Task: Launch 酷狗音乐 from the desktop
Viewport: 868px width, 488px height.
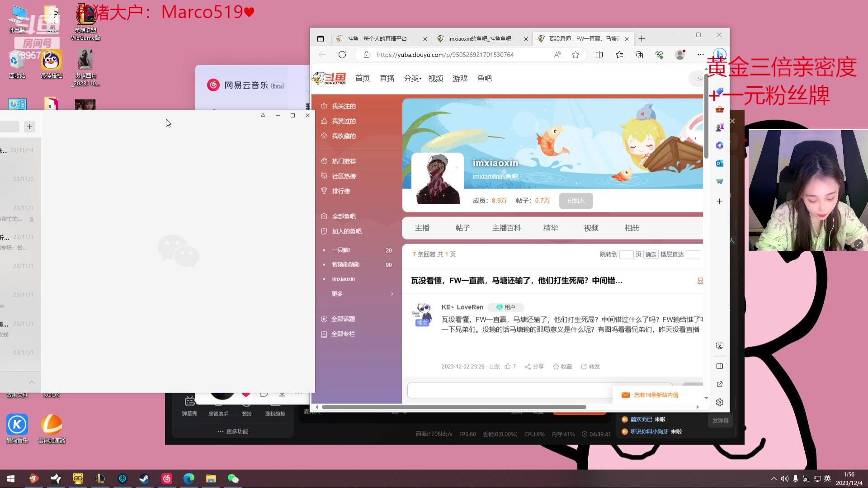Action: tap(17, 425)
